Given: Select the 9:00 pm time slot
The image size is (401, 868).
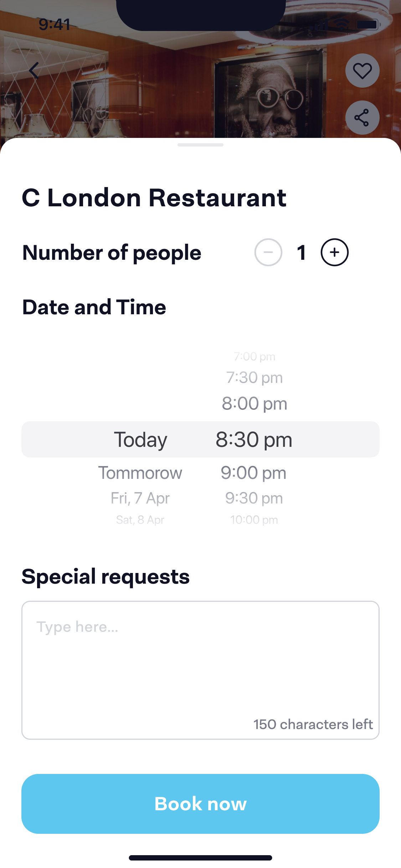Looking at the screenshot, I should point(253,473).
